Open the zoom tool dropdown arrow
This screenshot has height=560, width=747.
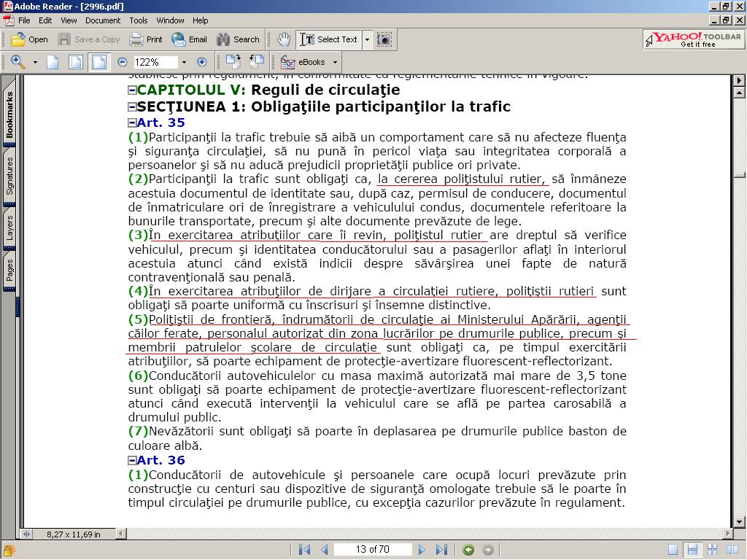[35, 62]
